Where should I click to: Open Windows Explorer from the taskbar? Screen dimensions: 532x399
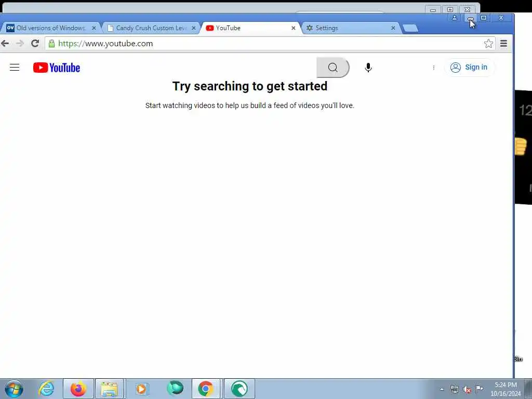[x=109, y=389]
